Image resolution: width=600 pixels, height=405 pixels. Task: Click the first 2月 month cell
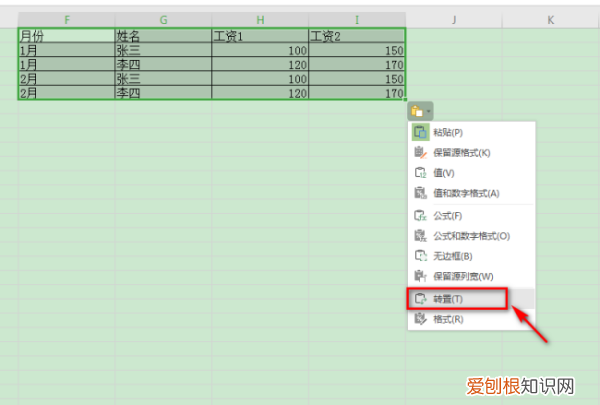point(67,78)
